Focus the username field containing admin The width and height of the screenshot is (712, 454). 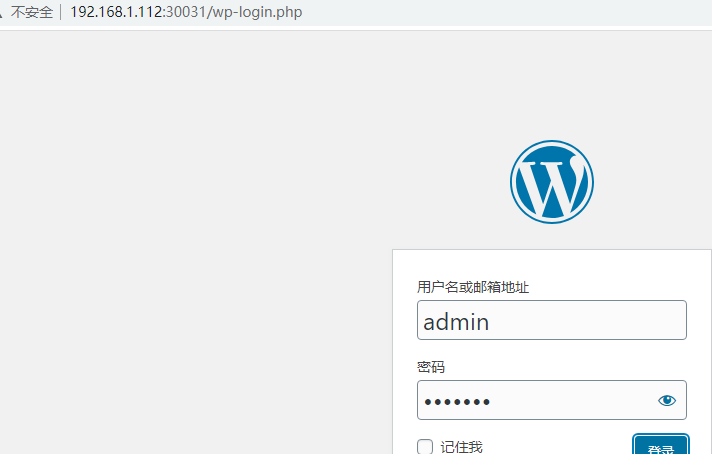[x=552, y=320]
